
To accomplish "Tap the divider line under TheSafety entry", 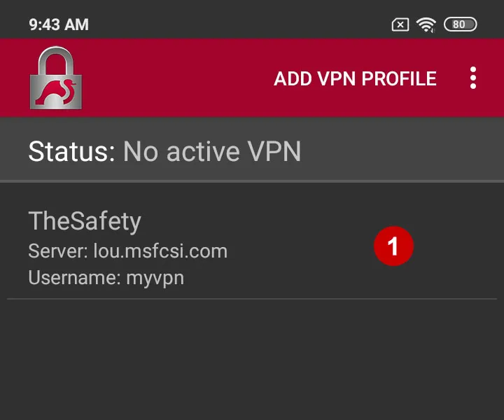I will (252, 299).
